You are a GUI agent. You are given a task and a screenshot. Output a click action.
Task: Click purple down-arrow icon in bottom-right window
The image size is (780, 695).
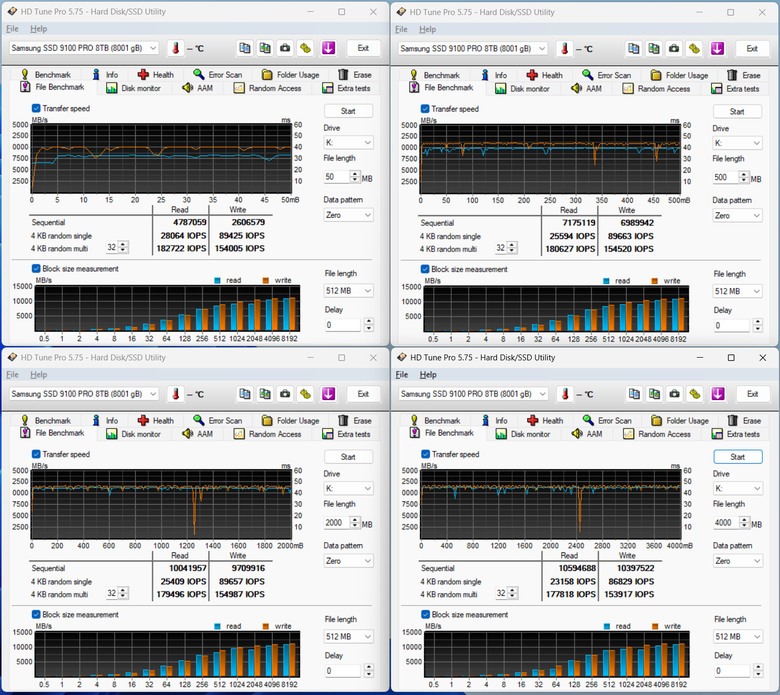point(717,394)
